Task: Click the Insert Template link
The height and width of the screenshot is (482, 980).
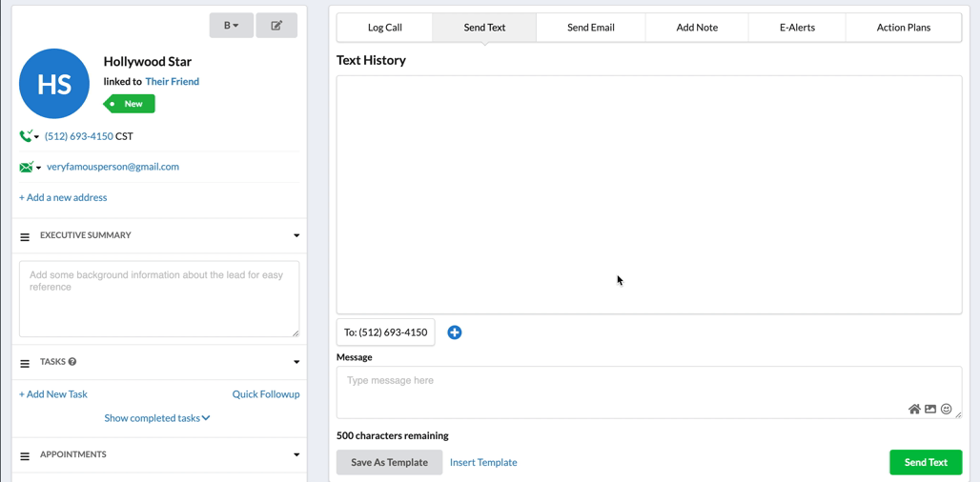Action: (x=483, y=463)
